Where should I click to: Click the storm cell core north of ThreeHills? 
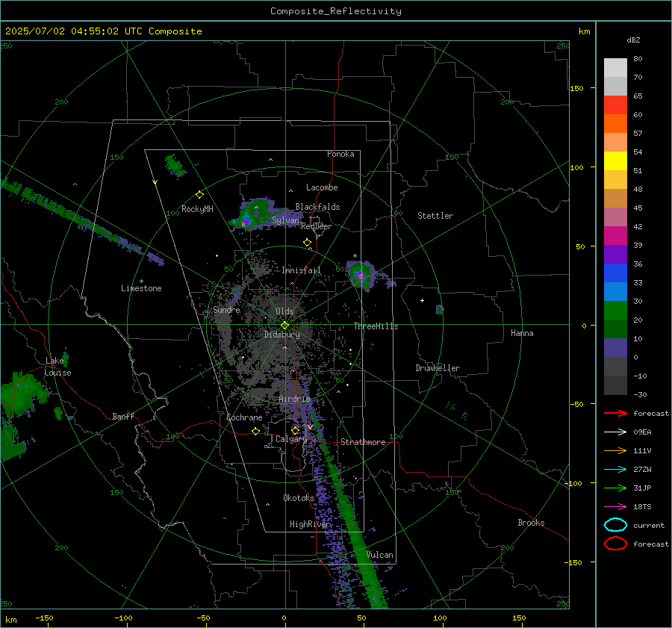(361, 276)
